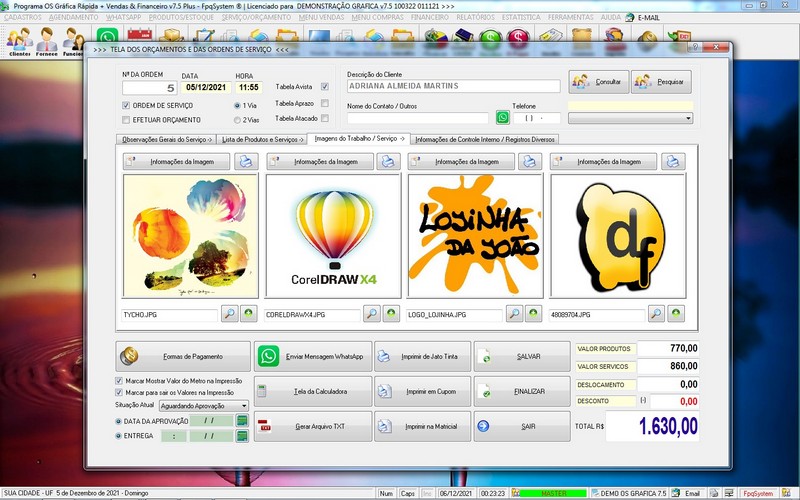Click the Nome do Contato input field
Image resolution: width=800 pixels, height=500 pixels.
click(418, 118)
